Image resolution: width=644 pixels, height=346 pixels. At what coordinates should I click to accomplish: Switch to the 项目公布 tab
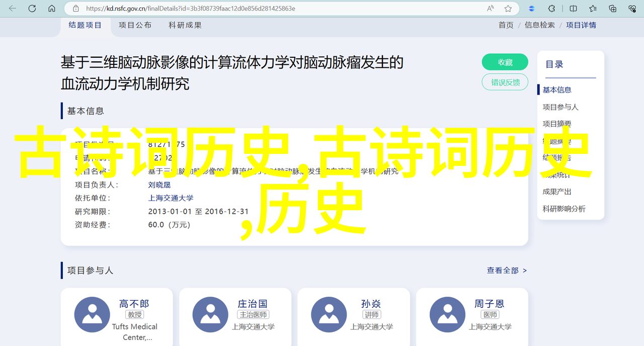coord(135,25)
